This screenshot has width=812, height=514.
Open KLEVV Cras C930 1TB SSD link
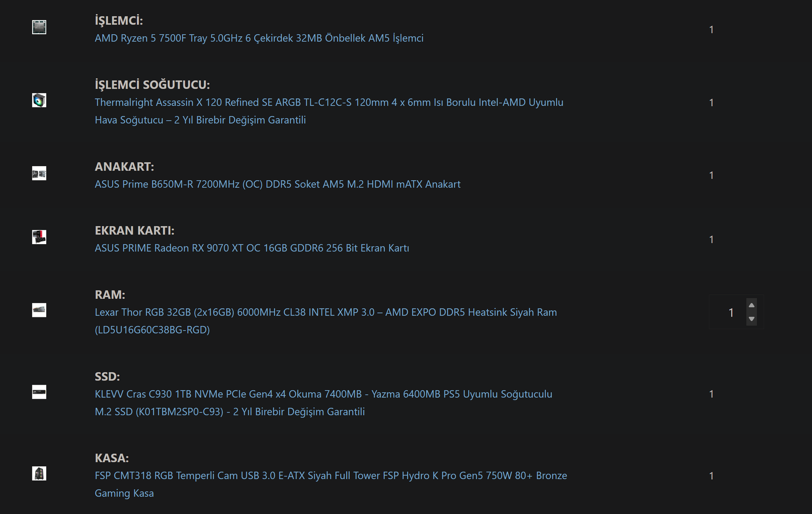323,403
